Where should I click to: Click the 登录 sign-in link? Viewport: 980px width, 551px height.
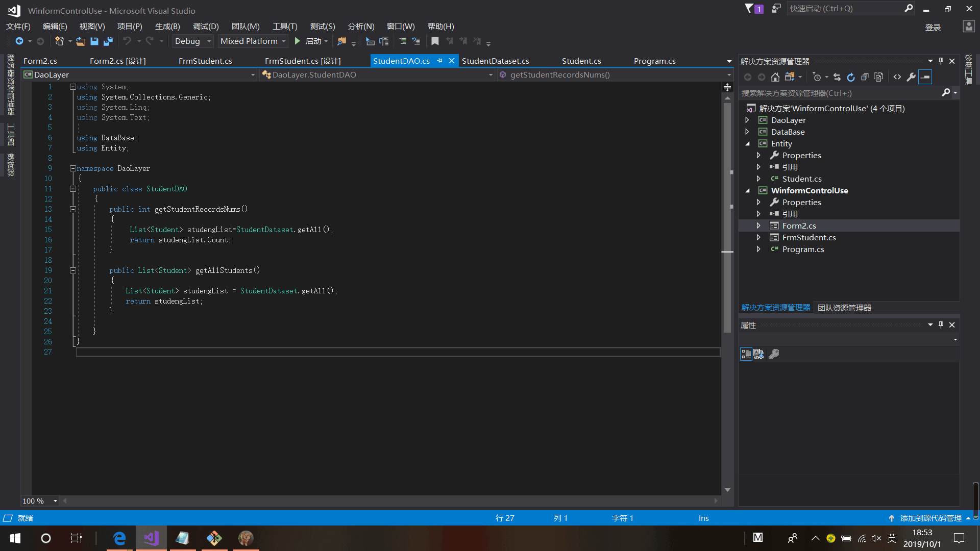(933, 28)
